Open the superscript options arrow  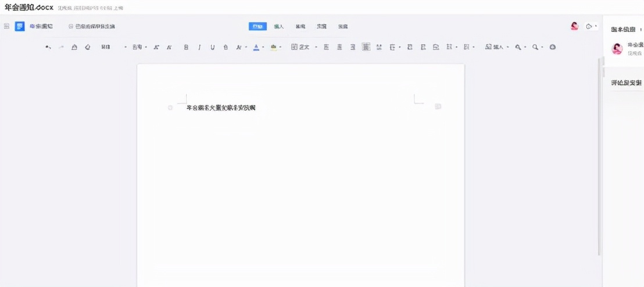pyautogui.click(x=246, y=47)
